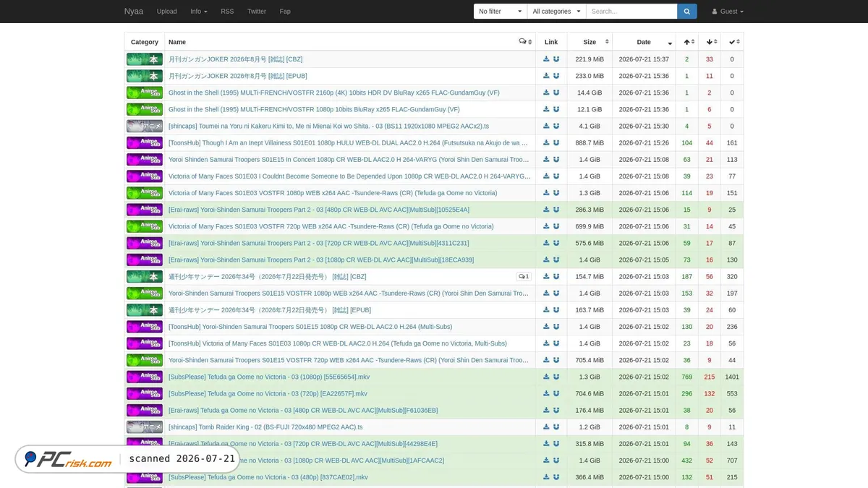Image resolution: width=868 pixels, height=488 pixels.
Task: Click completed count 1401
Action: point(732,377)
